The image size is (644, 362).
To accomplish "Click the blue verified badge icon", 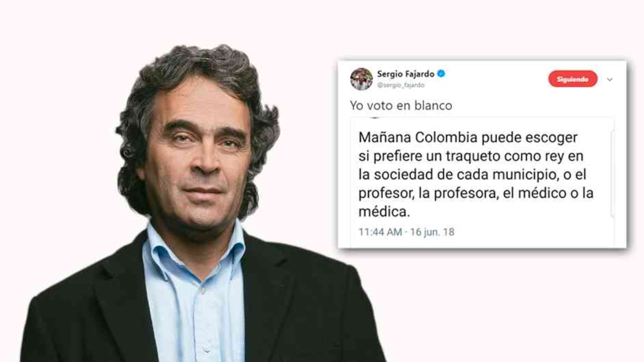I will (x=441, y=74).
